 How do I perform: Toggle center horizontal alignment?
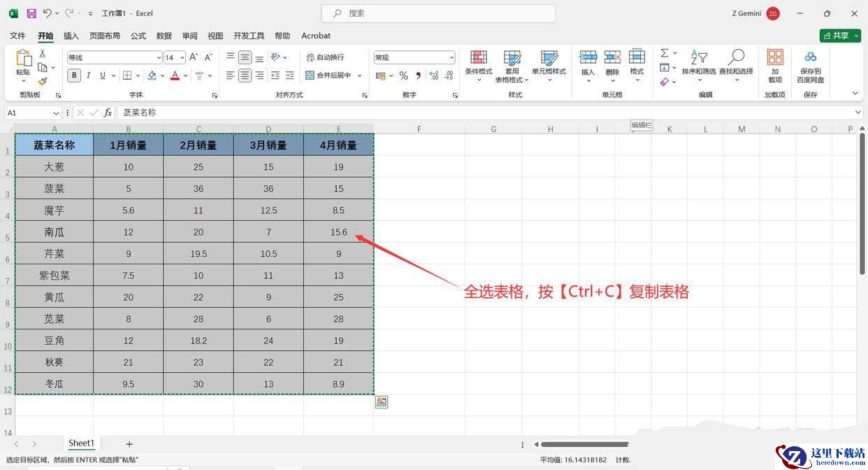245,76
